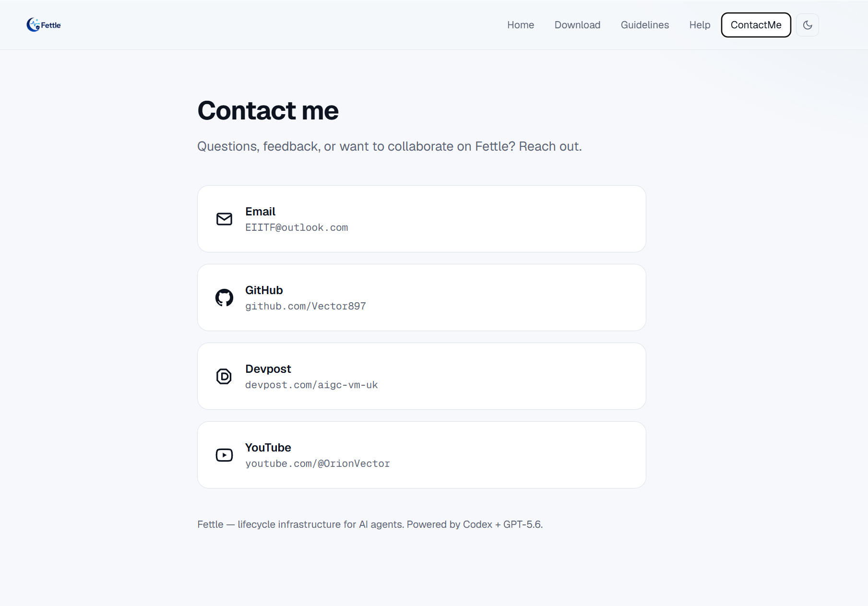Click the Devpost hexagon icon
868x606 pixels.
tap(224, 376)
